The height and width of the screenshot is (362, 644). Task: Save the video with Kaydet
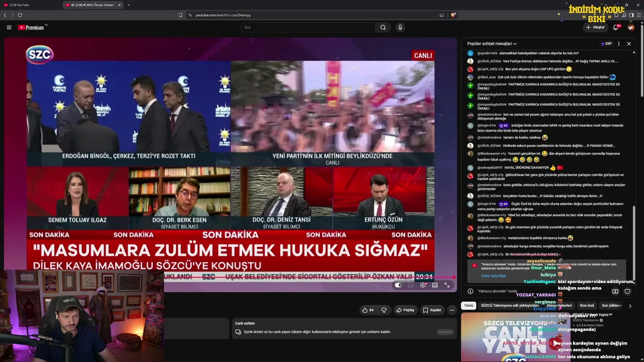tap(432, 310)
